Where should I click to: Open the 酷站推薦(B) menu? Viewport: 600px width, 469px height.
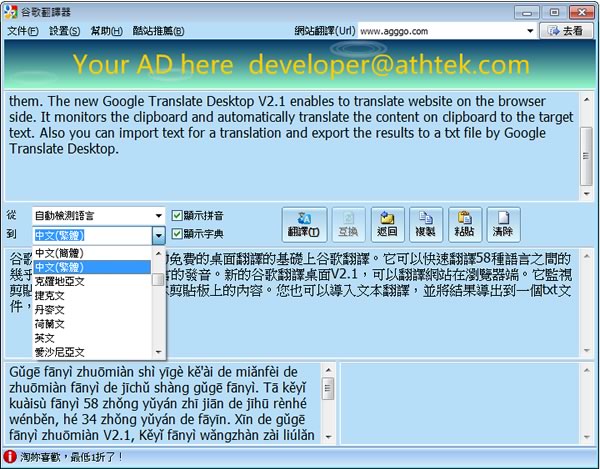pyautogui.click(x=158, y=31)
